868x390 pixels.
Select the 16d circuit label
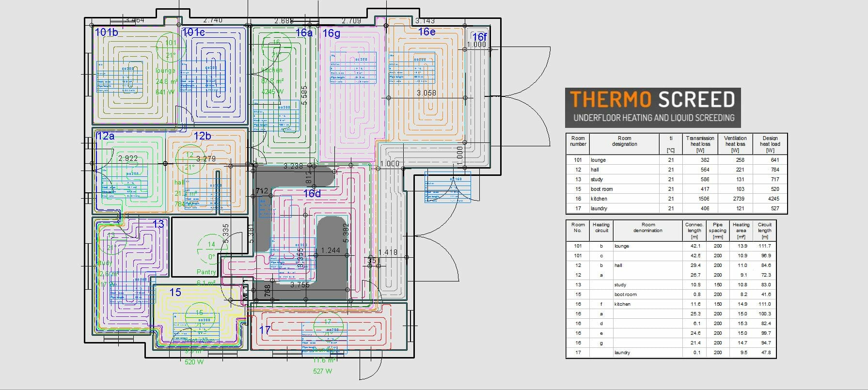click(312, 194)
